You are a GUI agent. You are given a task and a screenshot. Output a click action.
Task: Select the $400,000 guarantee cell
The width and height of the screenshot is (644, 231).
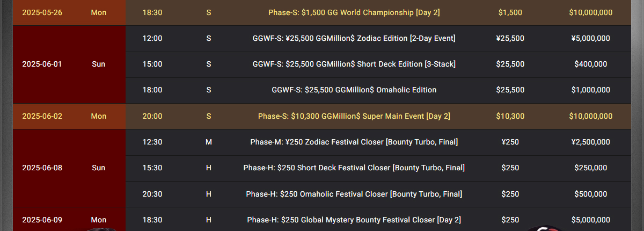590,64
